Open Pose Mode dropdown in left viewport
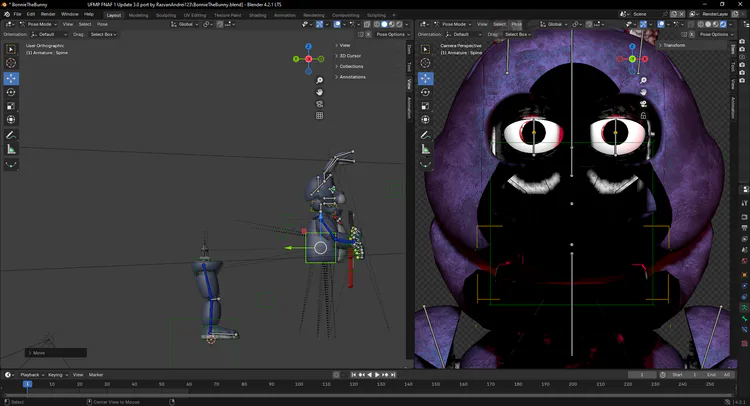The image size is (750, 406). (38, 24)
